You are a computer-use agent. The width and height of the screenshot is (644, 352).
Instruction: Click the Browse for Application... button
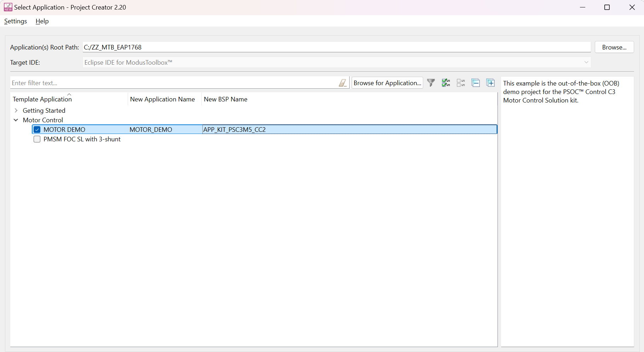click(387, 83)
